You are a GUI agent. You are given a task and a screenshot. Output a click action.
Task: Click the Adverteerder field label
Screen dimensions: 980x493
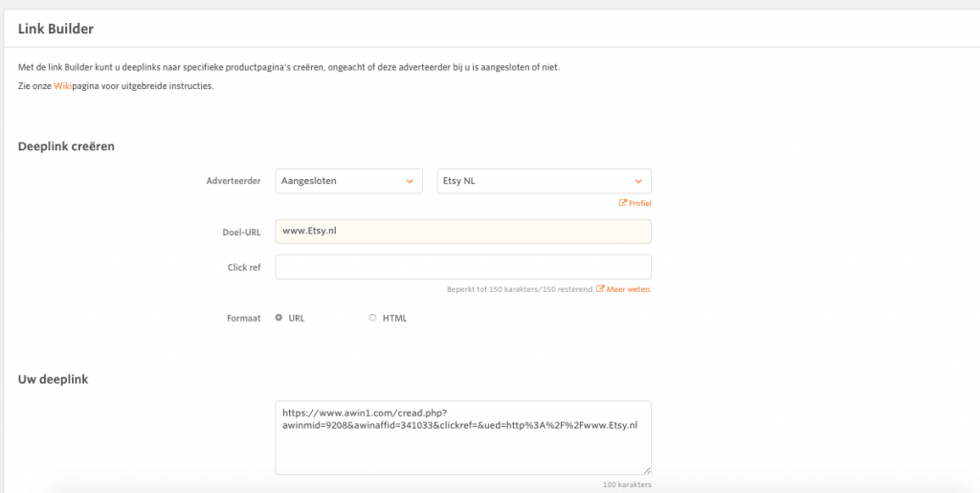(234, 181)
